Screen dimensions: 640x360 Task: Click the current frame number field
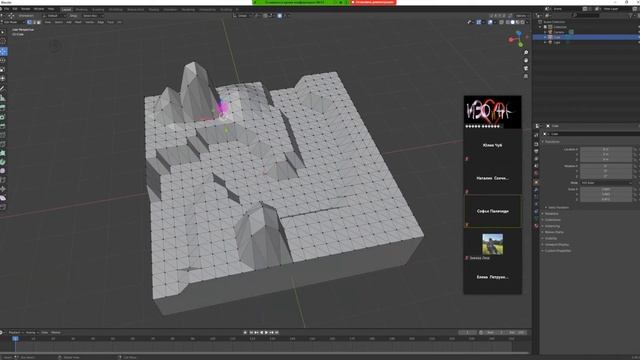coord(467,332)
